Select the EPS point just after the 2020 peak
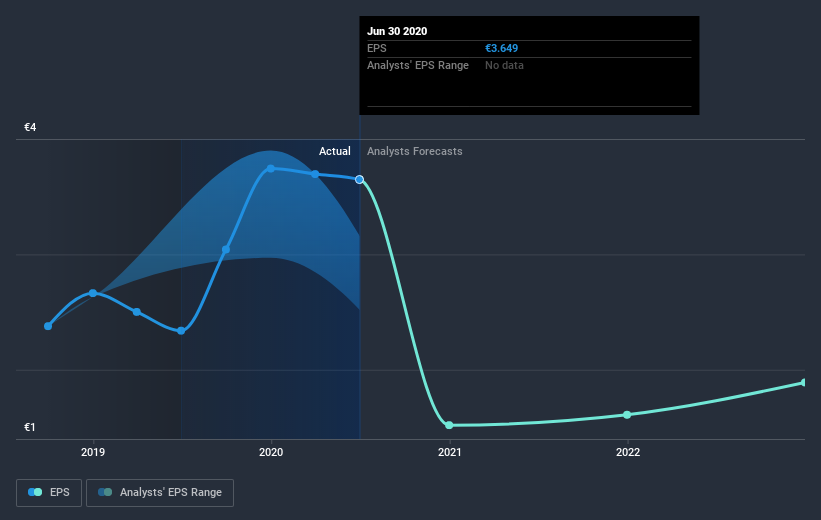Screen dimensions: 821x520 pos(315,174)
